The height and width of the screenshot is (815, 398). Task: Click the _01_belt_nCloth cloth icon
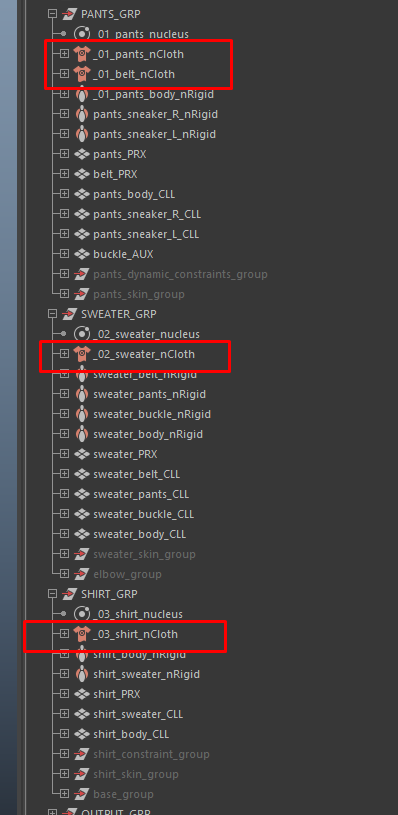point(82,74)
